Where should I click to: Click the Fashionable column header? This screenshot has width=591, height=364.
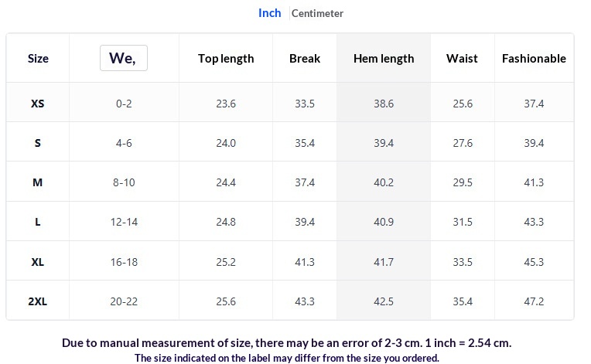click(x=534, y=58)
